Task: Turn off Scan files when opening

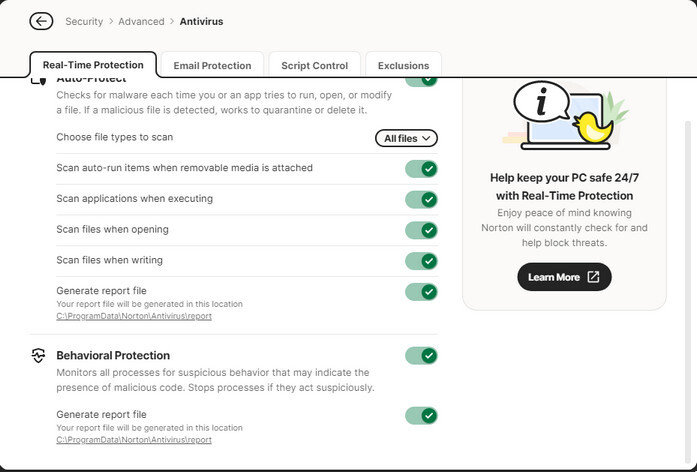Action: click(x=421, y=230)
